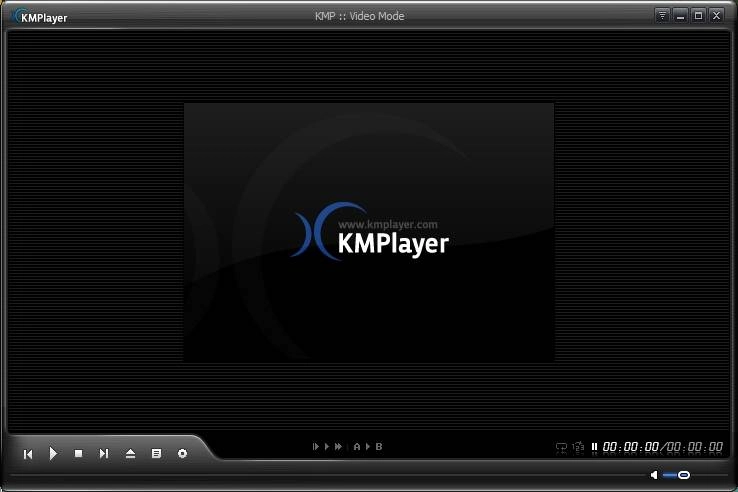Click the pause status indicator by the timer
The width and height of the screenshot is (738, 492).
(x=594, y=447)
